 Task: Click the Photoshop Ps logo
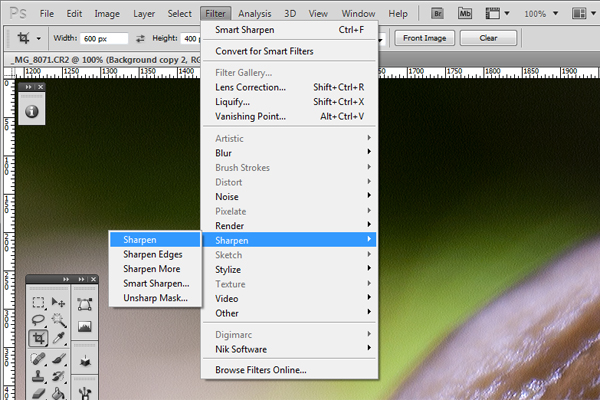pos(18,13)
